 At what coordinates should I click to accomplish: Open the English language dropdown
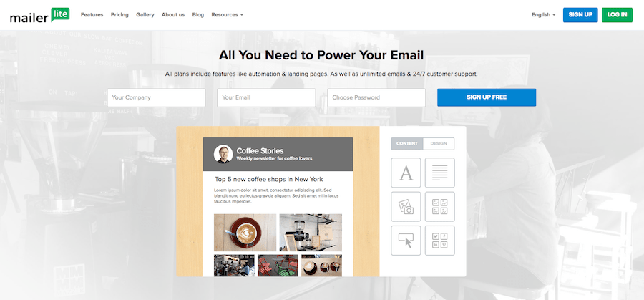click(543, 14)
